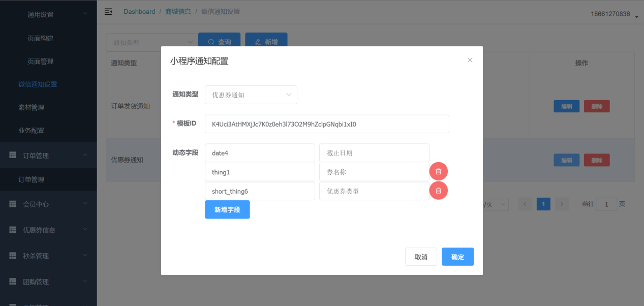Click the 优惠券信息 grid icon
The image size is (644, 306).
13,230
